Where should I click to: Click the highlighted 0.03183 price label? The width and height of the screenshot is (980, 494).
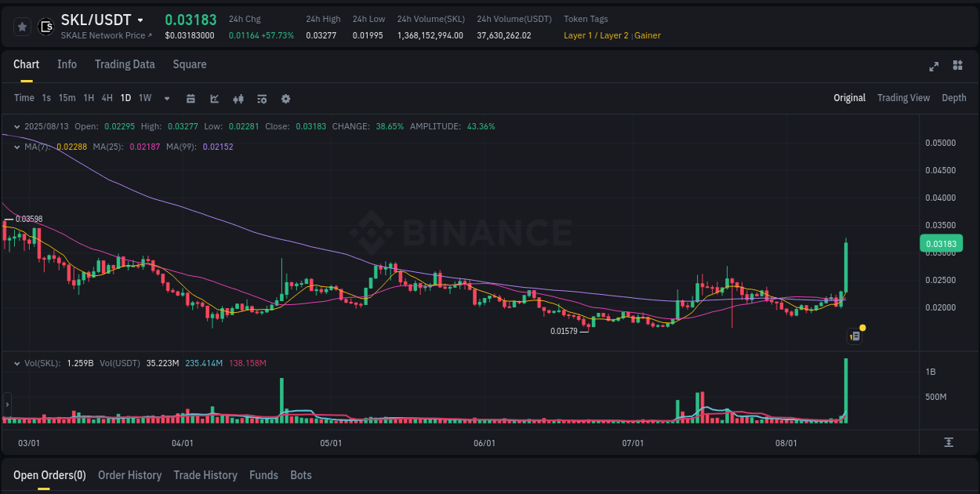[941, 243]
